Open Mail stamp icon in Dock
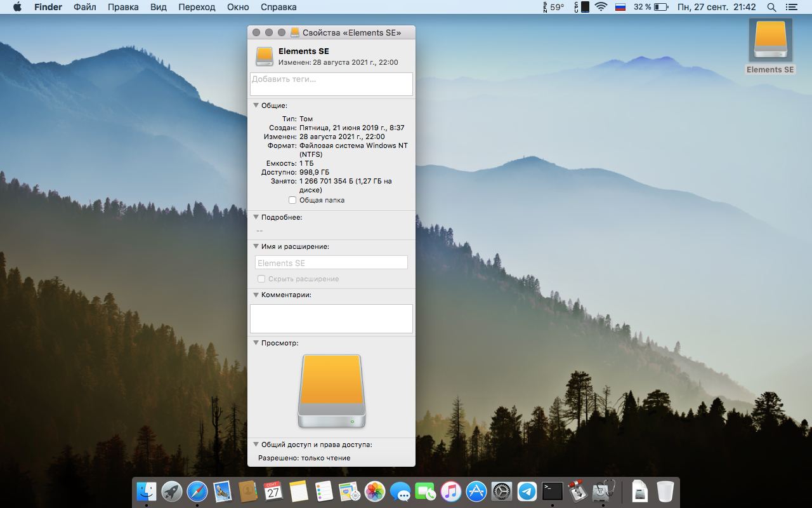The width and height of the screenshot is (812, 508). point(223,491)
